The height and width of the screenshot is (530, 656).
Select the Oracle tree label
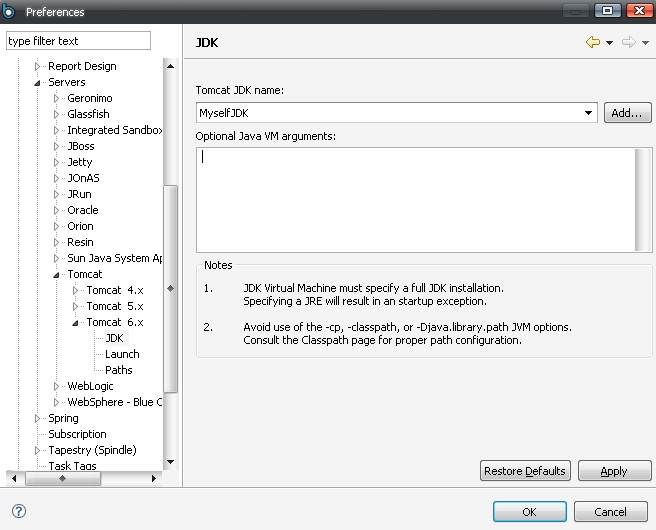click(x=83, y=210)
